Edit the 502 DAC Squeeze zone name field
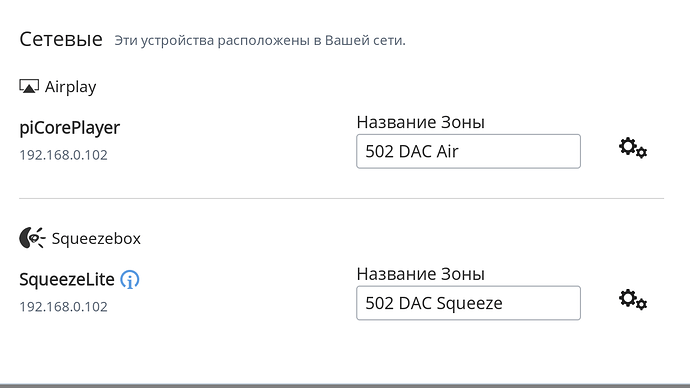This screenshot has height=388, width=690. click(468, 303)
